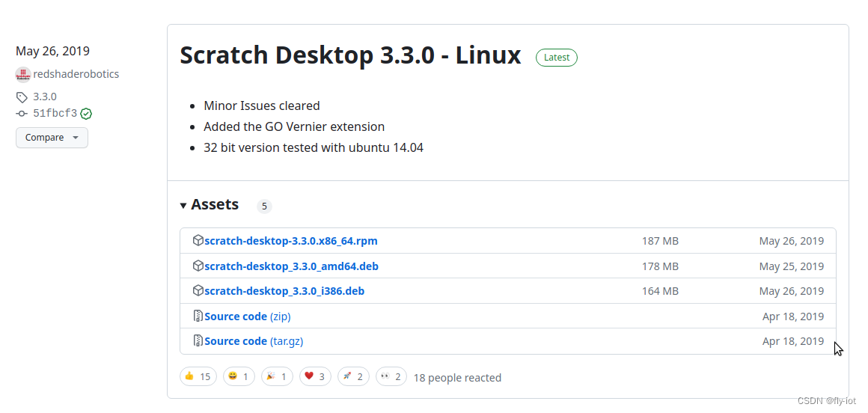Click package icon for i386.deb asset

198,290
